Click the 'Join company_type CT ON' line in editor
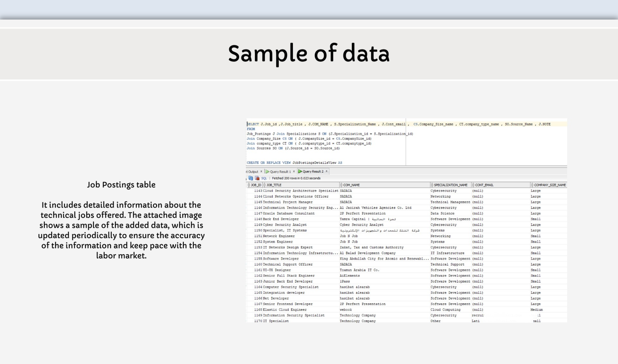The image size is (618, 364). pyautogui.click(x=309, y=144)
